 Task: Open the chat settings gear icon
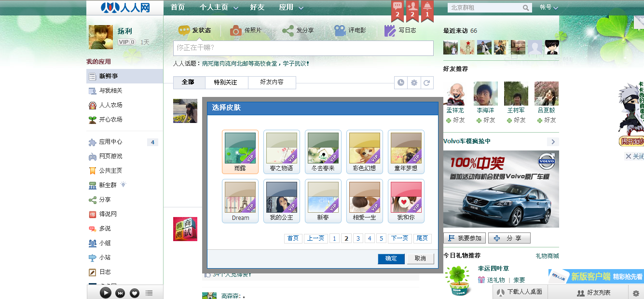pos(636,293)
